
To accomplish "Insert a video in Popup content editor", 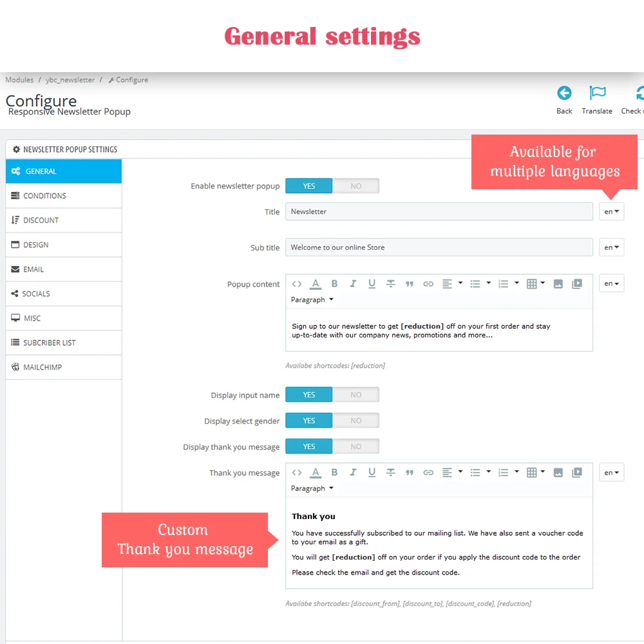I will (577, 283).
